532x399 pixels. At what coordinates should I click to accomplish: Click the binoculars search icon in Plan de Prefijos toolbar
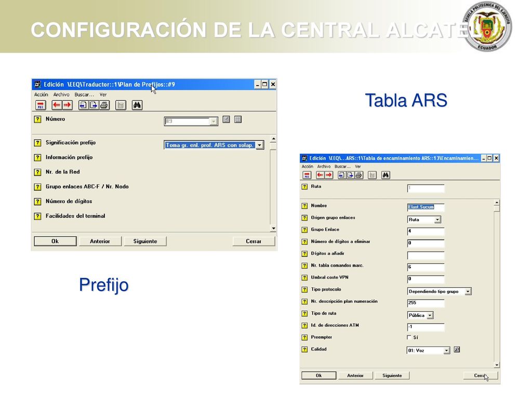click(x=137, y=105)
